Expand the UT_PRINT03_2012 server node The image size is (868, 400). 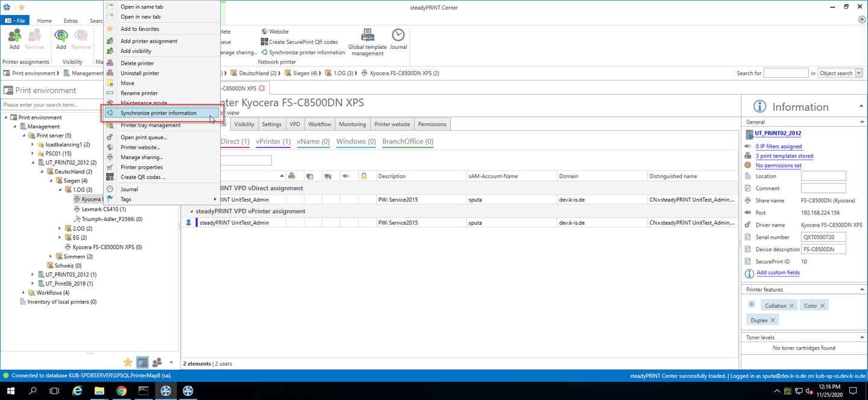click(x=33, y=275)
